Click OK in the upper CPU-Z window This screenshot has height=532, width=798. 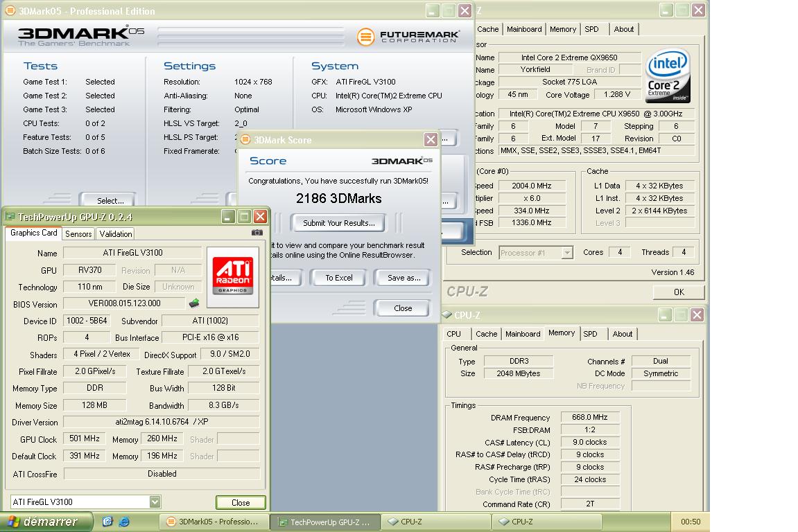pyautogui.click(x=679, y=292)
